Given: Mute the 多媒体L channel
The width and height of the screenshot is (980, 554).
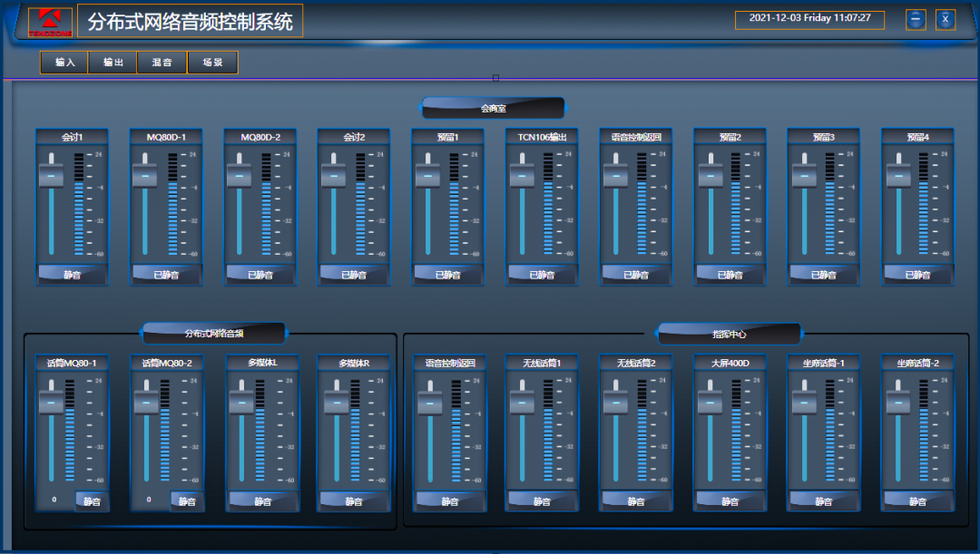Looking at the screenshot, I should coord(262,501).
